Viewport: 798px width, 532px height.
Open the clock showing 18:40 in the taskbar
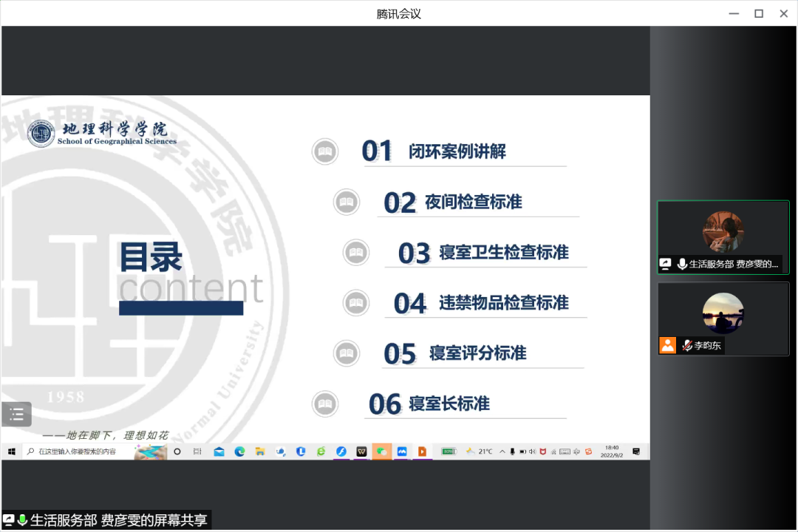pyautogui.click(x=611, y=451)
